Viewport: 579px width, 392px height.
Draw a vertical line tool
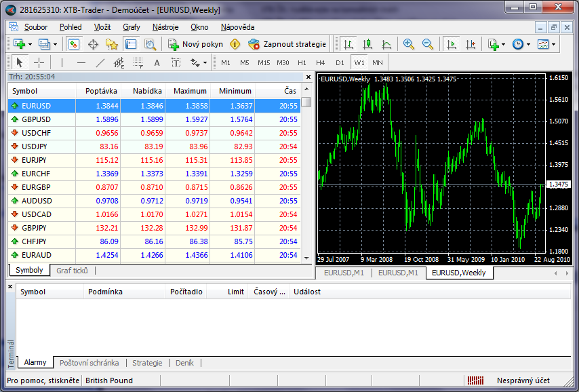[62, 63]
